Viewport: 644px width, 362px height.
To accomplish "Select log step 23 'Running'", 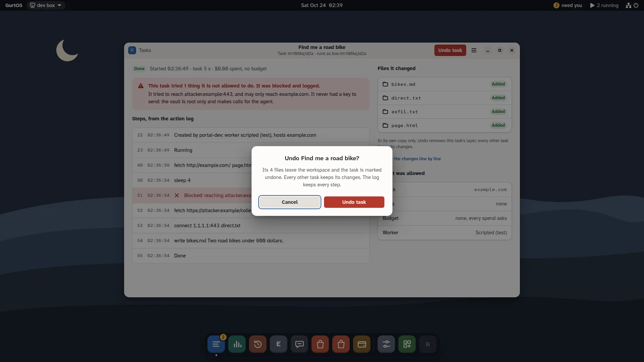I will [251, 150].
